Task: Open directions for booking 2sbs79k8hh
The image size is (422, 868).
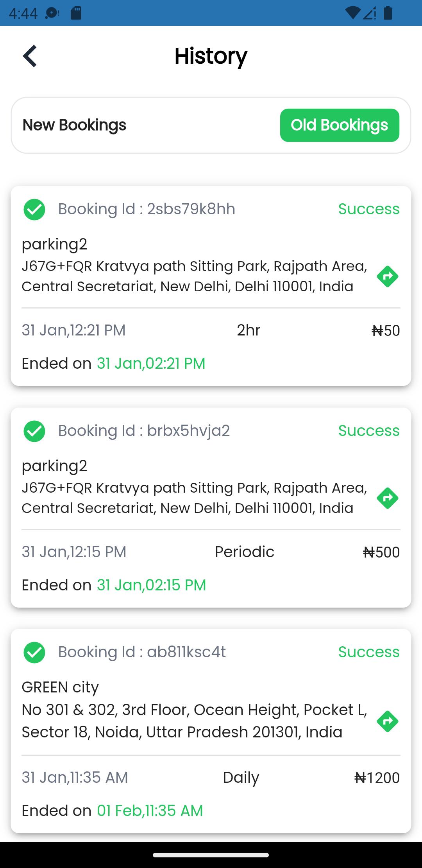Action: pyautogui.click(x=387, y=276)
